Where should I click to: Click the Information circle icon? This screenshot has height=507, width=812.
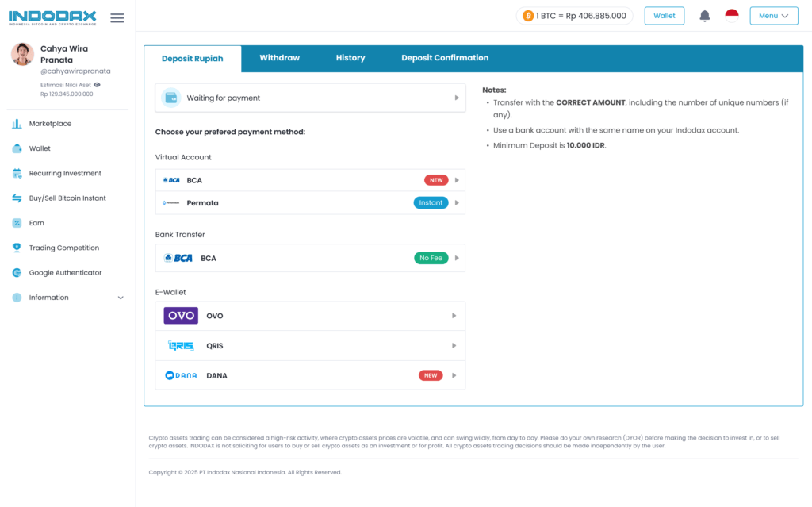17,298
